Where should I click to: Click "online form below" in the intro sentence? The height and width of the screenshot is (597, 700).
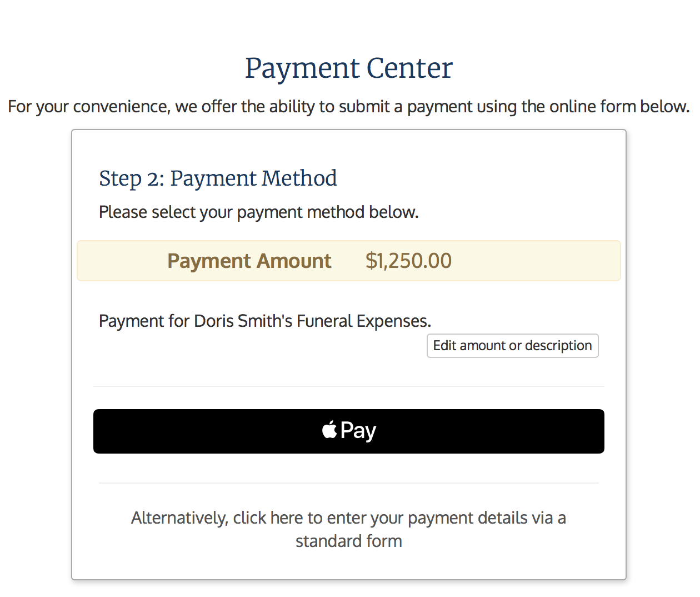pyautogui.click(x=619, y=106)
